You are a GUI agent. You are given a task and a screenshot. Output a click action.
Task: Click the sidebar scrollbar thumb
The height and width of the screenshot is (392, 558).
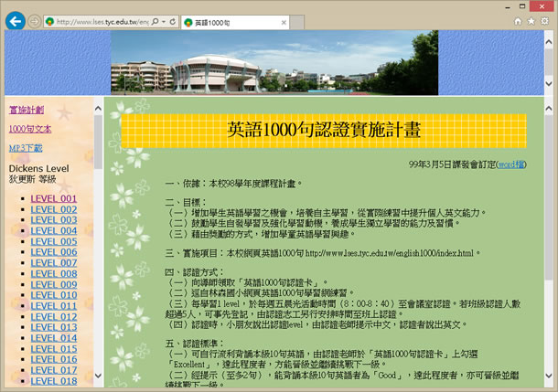(x=98, y=142)
